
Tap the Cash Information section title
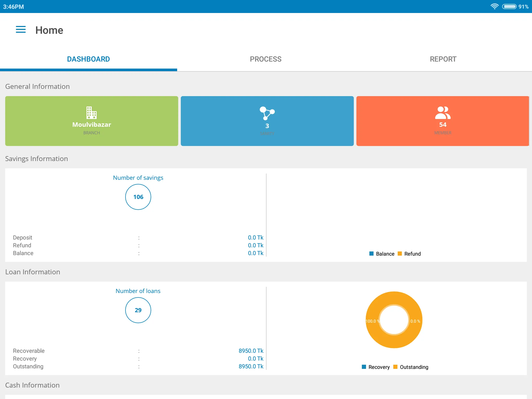(x=32, y=385)
